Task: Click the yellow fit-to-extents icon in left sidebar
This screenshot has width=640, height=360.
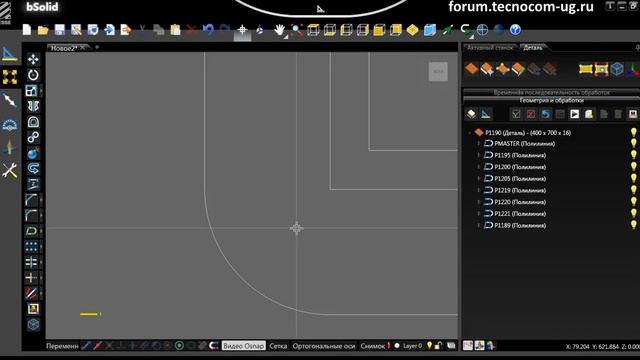Action: point(10,77)
